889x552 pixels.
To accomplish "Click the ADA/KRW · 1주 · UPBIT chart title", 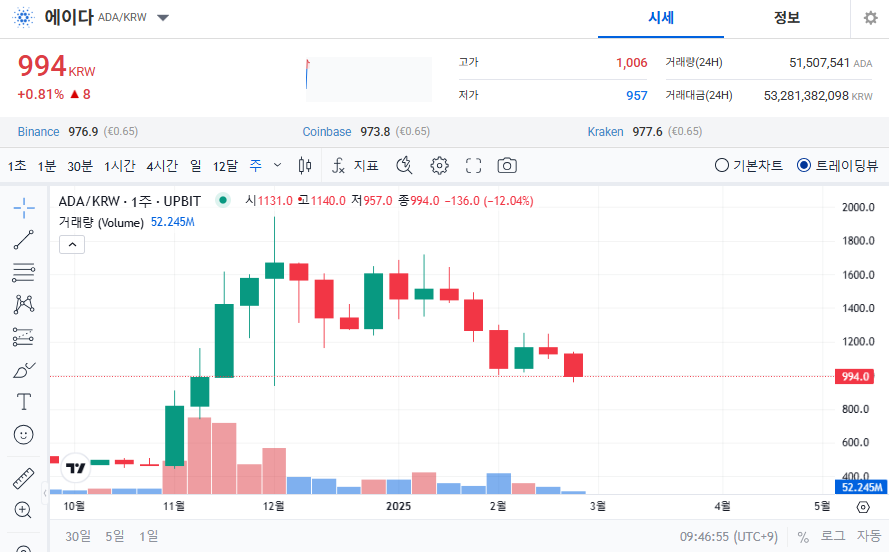I will tap(130, 201).
